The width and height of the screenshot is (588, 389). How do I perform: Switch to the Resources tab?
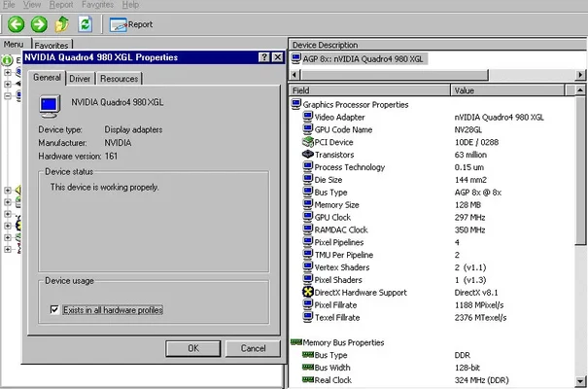click(119, 79)
